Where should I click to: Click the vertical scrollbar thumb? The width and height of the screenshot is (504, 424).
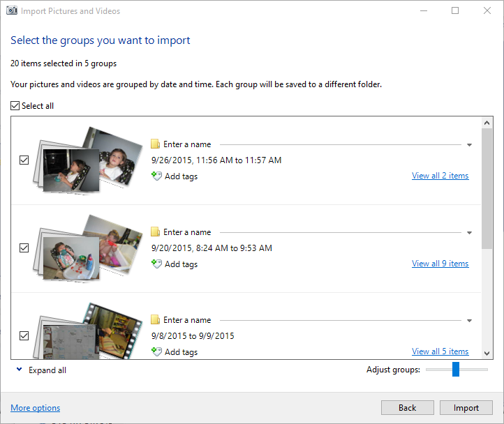click(x=487, y=188)
